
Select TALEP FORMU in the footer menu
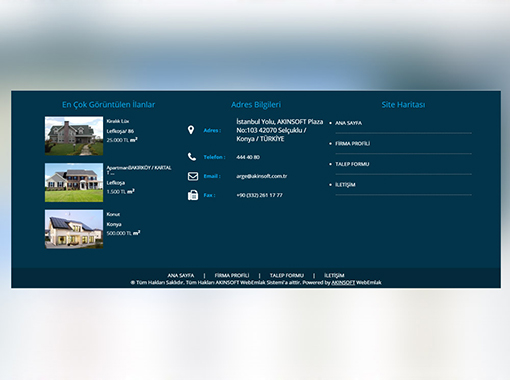[287, 275]
